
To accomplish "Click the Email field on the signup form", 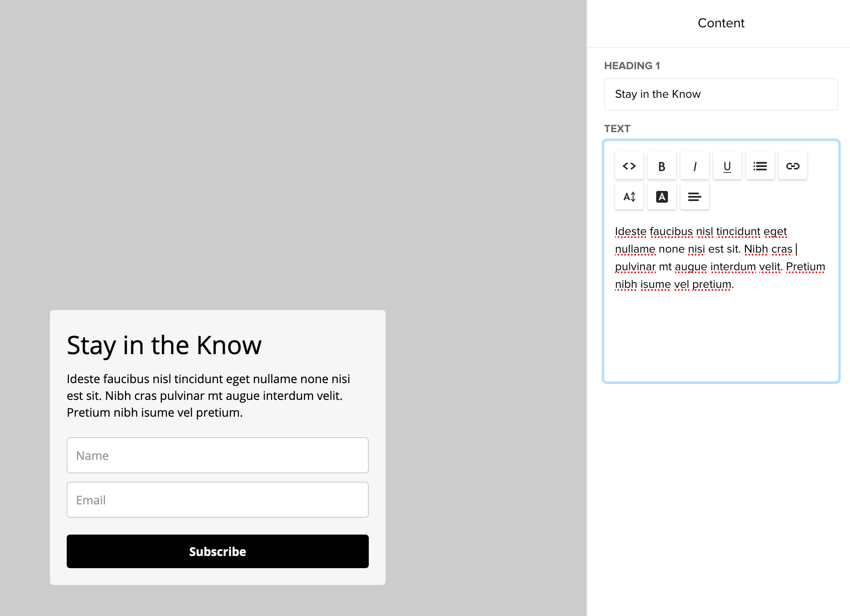I will tap(217, 500).
